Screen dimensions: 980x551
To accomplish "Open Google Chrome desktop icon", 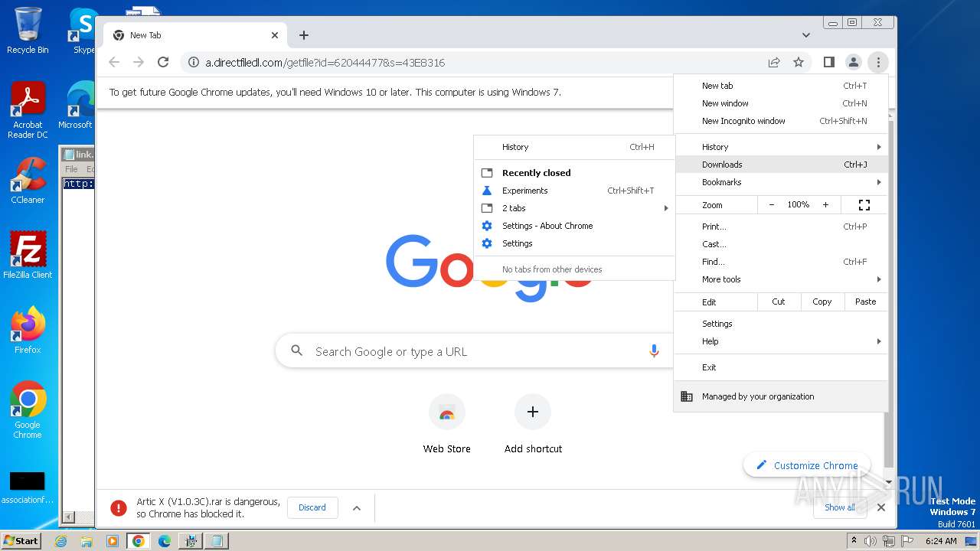I will (x=28, y=410).
